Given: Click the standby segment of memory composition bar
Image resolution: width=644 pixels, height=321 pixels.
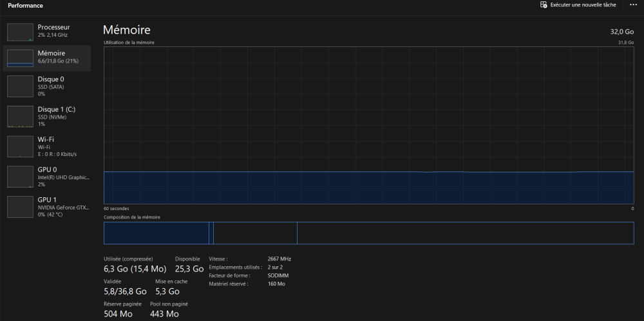Looking at the screenshot, I should tap(255, 233).
